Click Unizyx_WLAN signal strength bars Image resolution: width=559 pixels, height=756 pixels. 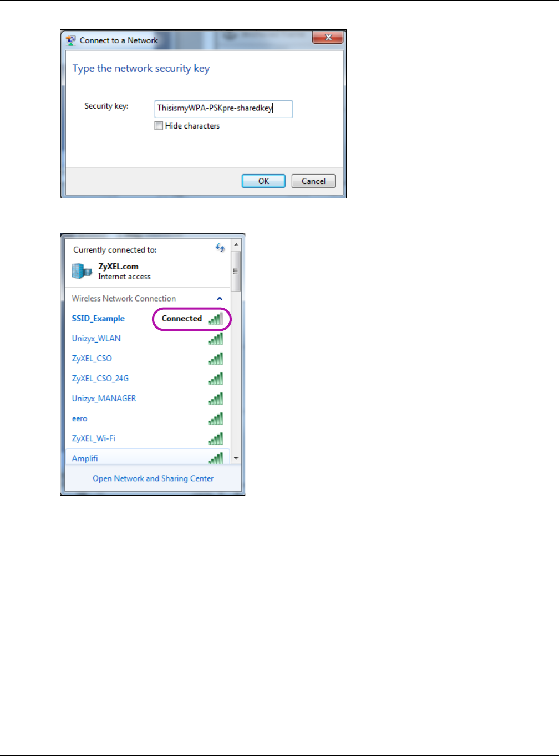pos(216,338)
